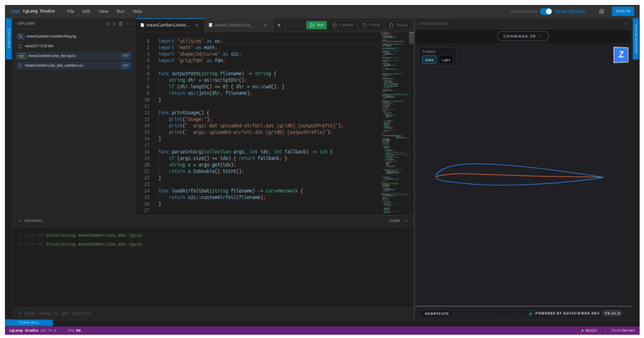This screenshot has height=338, width=644.
Task: Open the Run menu
Action: coord(120,11)
